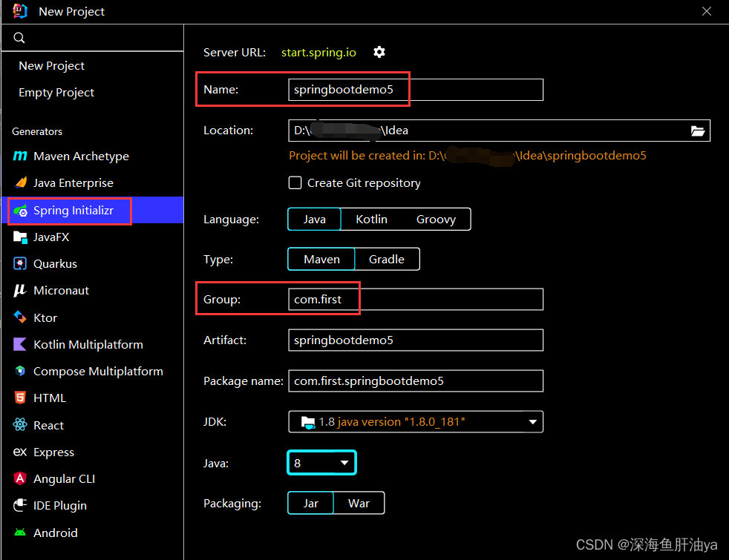The image size is (729, 560).
Task: Enable the Create Git repository checkbox
Action: 295,182
